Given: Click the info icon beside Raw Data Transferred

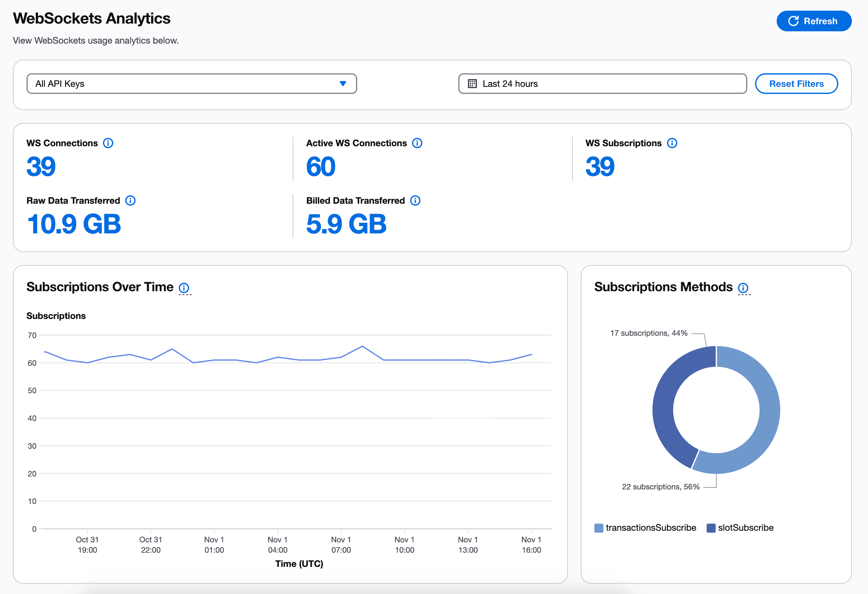Looking at the screenshot, I should pyautogui.click(x=131, y=200).
